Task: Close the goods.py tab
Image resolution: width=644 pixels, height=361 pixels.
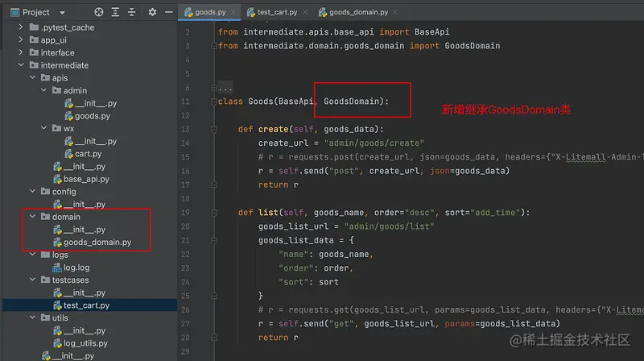Action: [233, 12]
